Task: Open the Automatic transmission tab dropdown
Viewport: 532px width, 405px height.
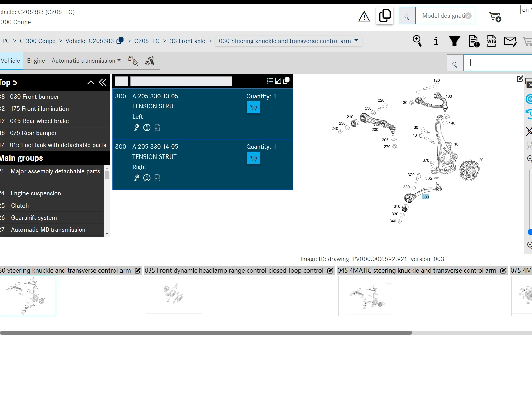Action: tap(86, 61)
